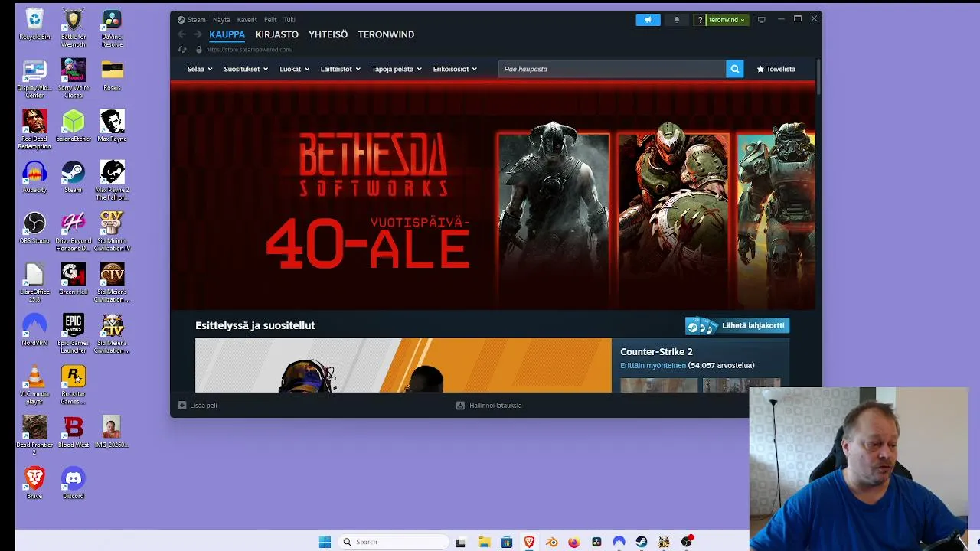Switch to the TERONWIND profile tab
This screenshot has height=551, width=980.
386,34
